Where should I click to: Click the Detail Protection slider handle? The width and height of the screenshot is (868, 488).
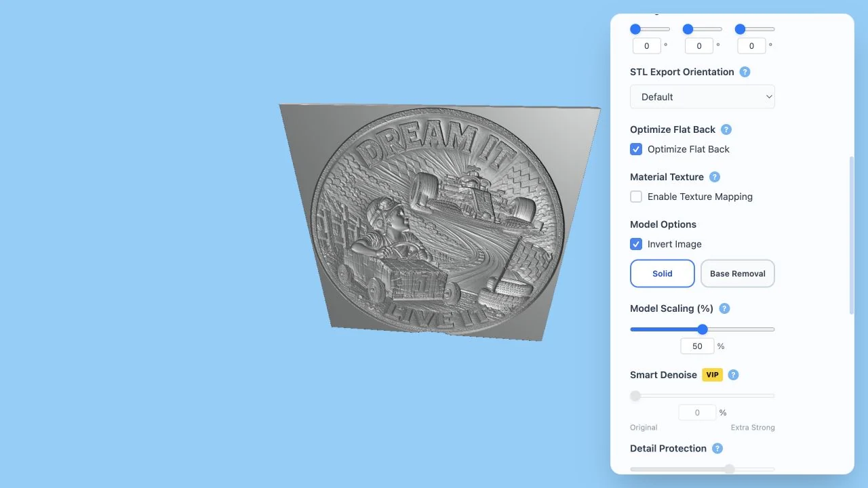point(730,469)
